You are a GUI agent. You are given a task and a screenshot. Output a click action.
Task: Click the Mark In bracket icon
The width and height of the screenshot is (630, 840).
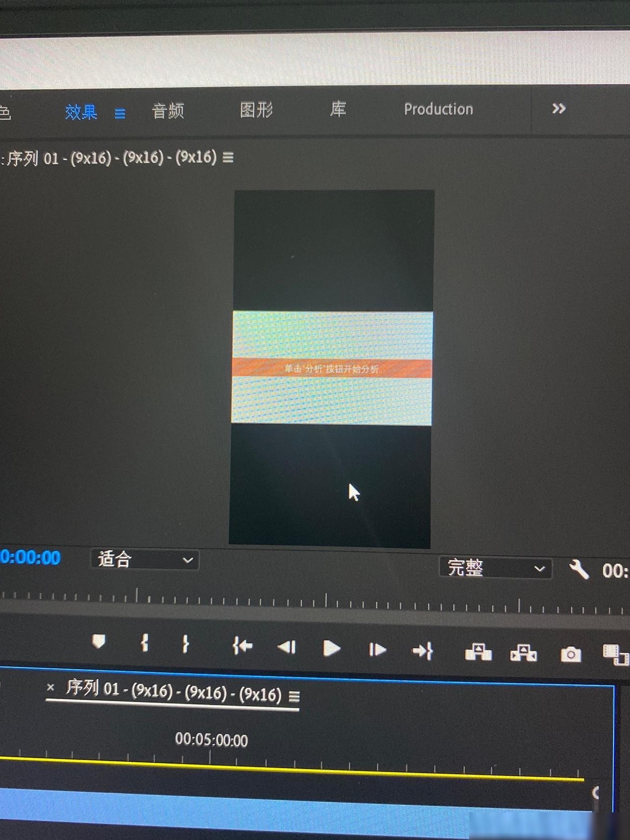(144, 643)
